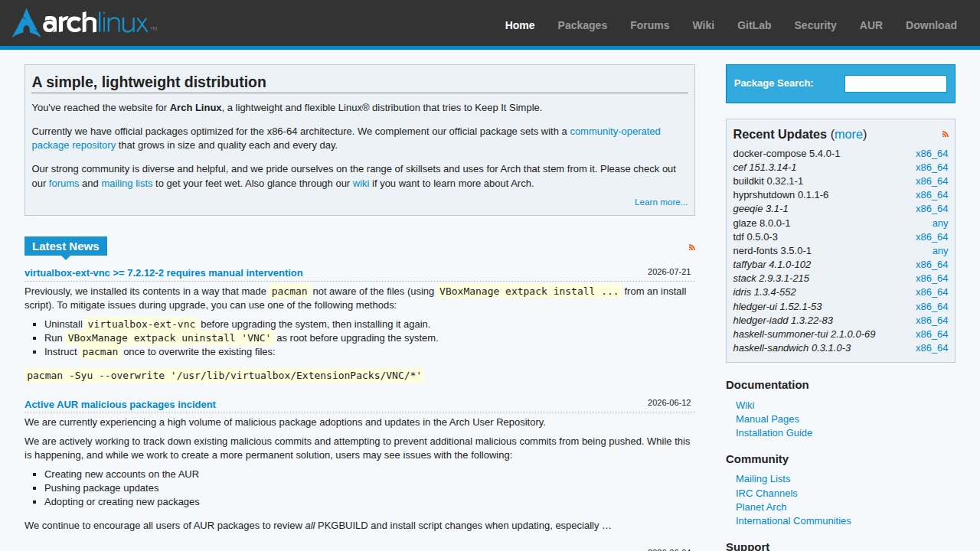Viewport: 980px width, 551px height.
Task: Open the Latest News heading link
Action: point(65,246)
